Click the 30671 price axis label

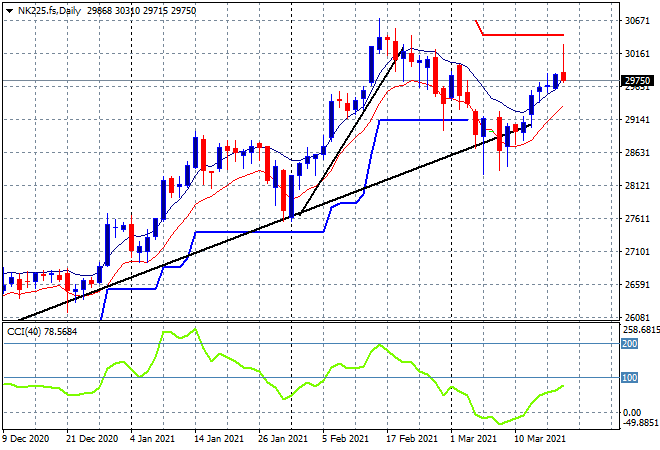point(637,21)
